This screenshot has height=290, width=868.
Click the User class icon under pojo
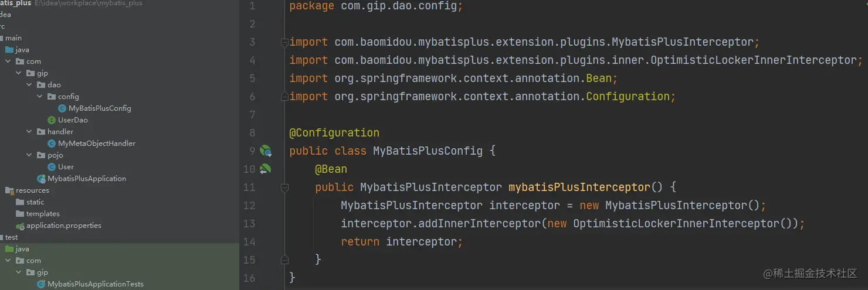click(52, 167)
